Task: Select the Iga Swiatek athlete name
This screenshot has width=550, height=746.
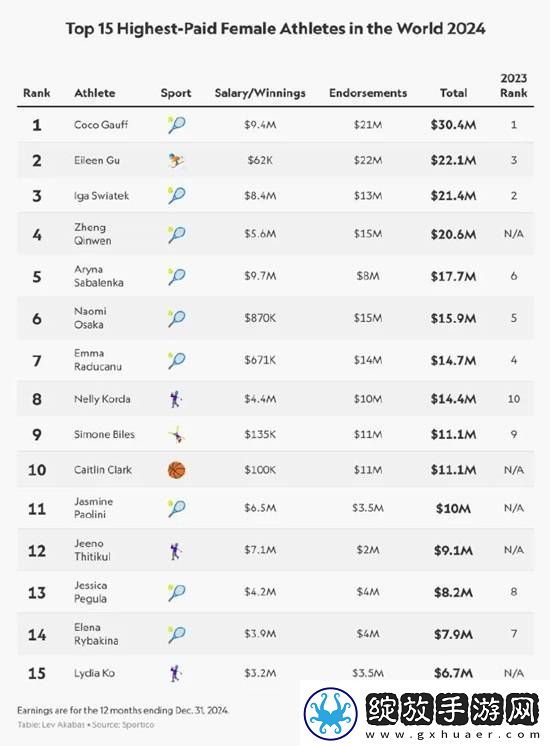Action: (x=101, y=196)
